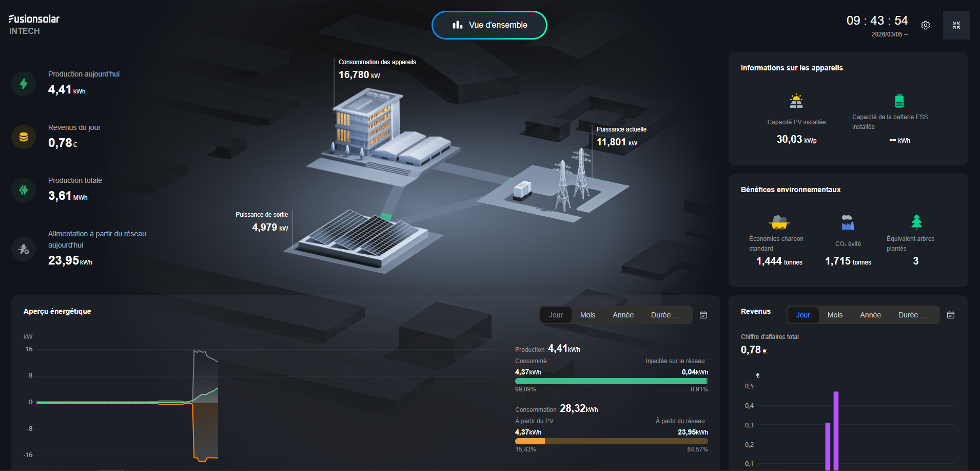Select Mois tab in Aperçu énergétique
Viewport: 980px width, 471px height.
[587, 315]
